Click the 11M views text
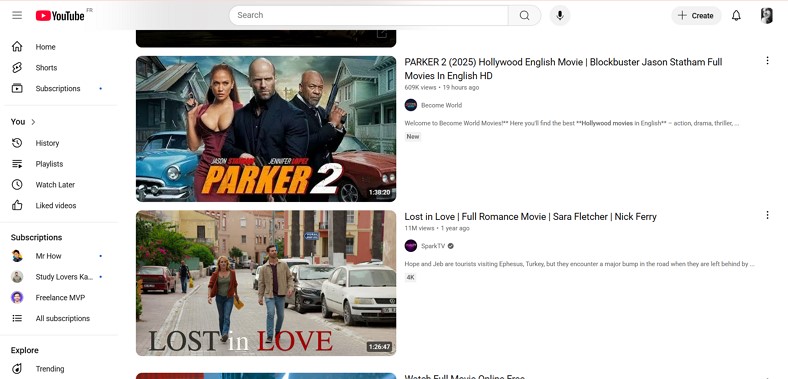The width and height of the screenshot is (788, 379). pyautogui.click(x=419, y=228)
